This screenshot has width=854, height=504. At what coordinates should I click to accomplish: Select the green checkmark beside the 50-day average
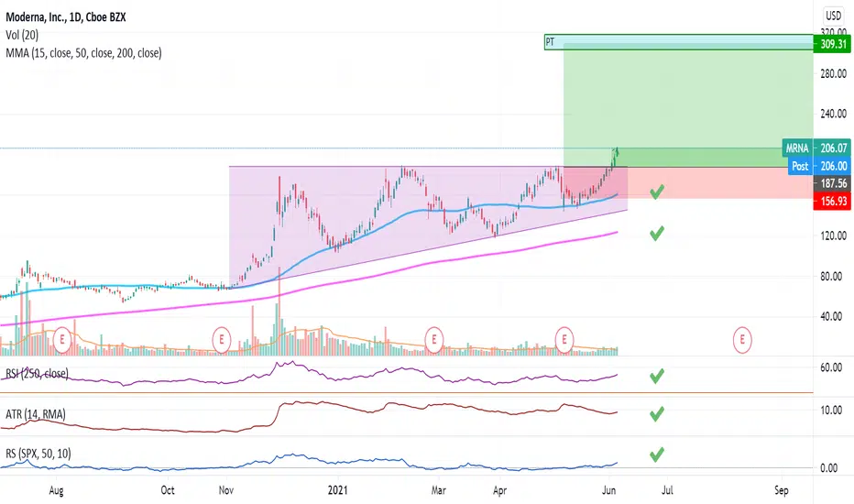point(657,192)
